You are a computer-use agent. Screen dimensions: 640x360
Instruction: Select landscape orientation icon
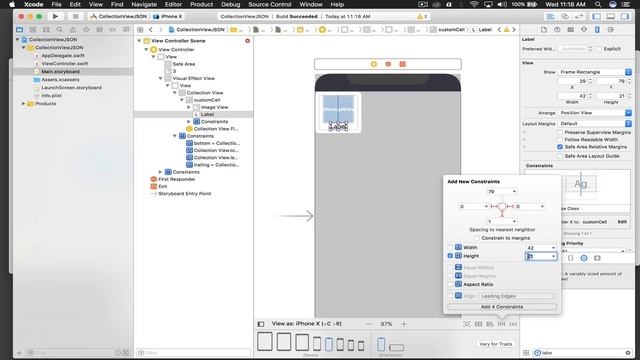point(396,347)
